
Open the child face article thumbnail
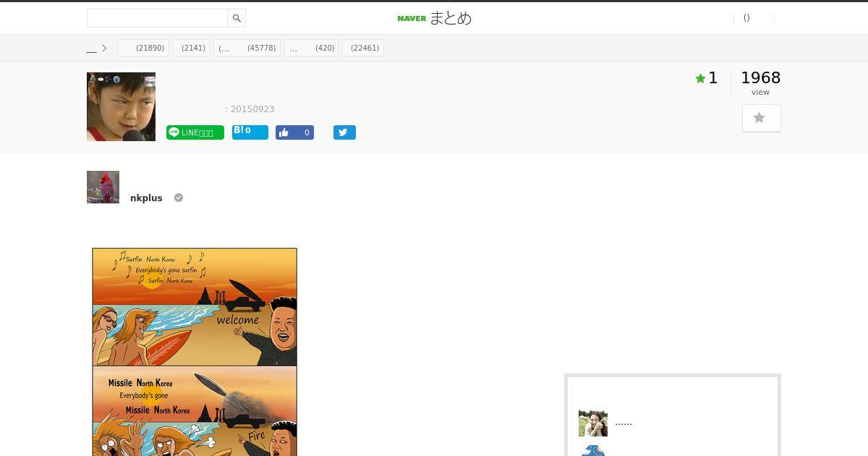(x=121, y=106)
